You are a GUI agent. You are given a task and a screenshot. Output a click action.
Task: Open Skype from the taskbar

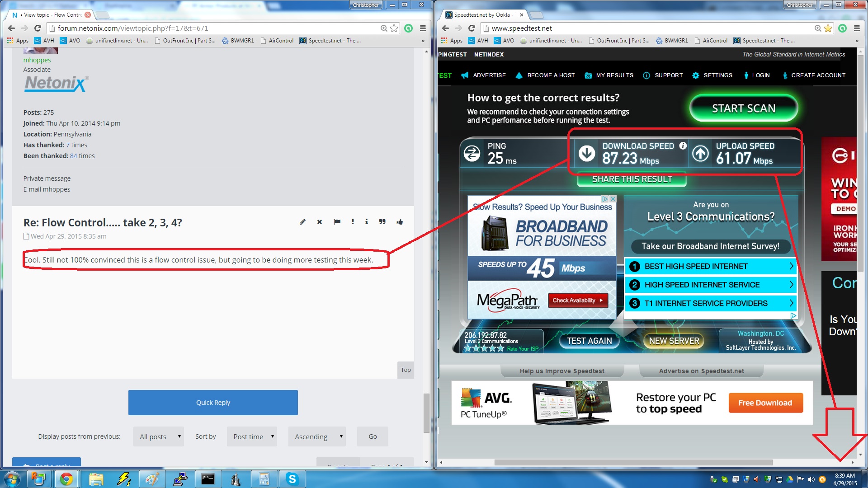click(292, 479)
